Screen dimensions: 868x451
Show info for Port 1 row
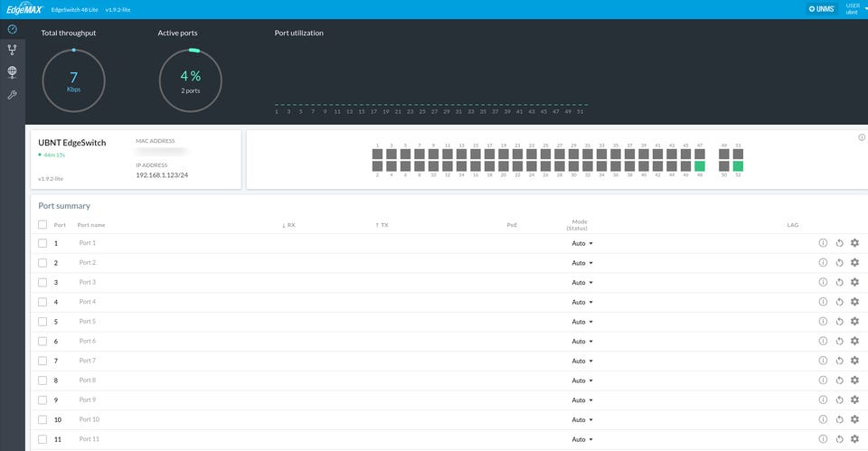pyautogui.click(x=823, y=243)
